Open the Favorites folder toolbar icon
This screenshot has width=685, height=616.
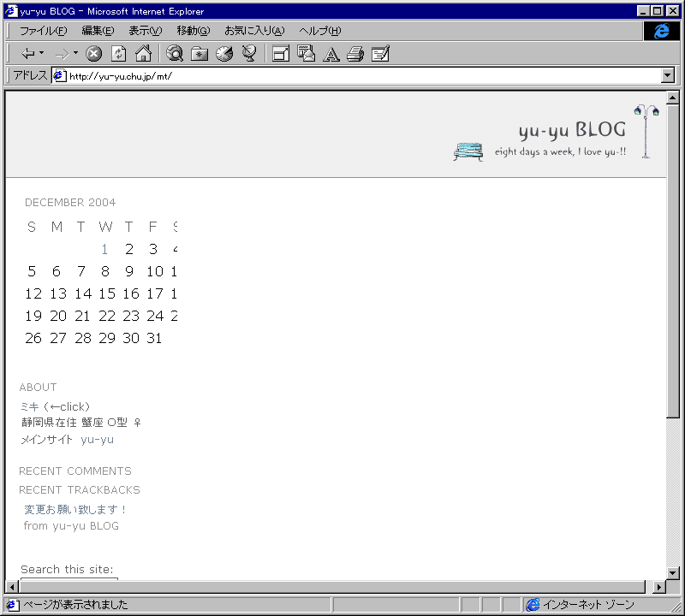(x=200, y=54)
